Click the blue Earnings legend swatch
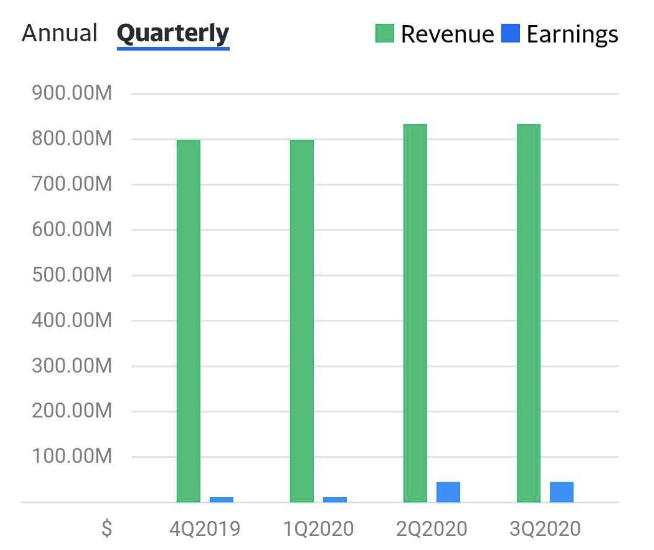This screenshot has height=550, width=654. pyautogui.click(x=510, y=34)
